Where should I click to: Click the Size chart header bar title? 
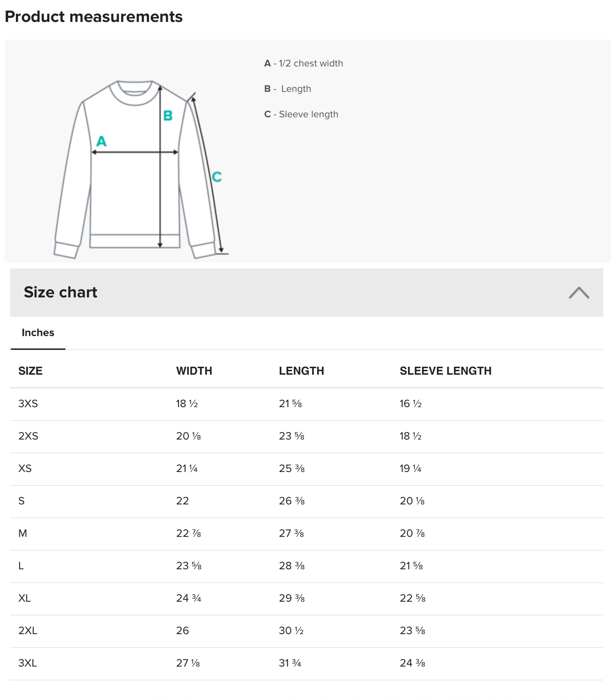[60, 292]
